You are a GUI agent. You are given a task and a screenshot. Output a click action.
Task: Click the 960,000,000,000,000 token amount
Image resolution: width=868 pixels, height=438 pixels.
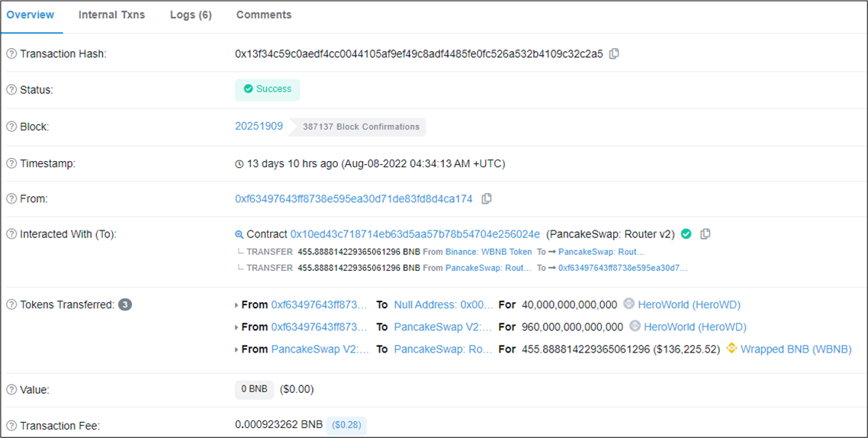click(x=572, y=327)
